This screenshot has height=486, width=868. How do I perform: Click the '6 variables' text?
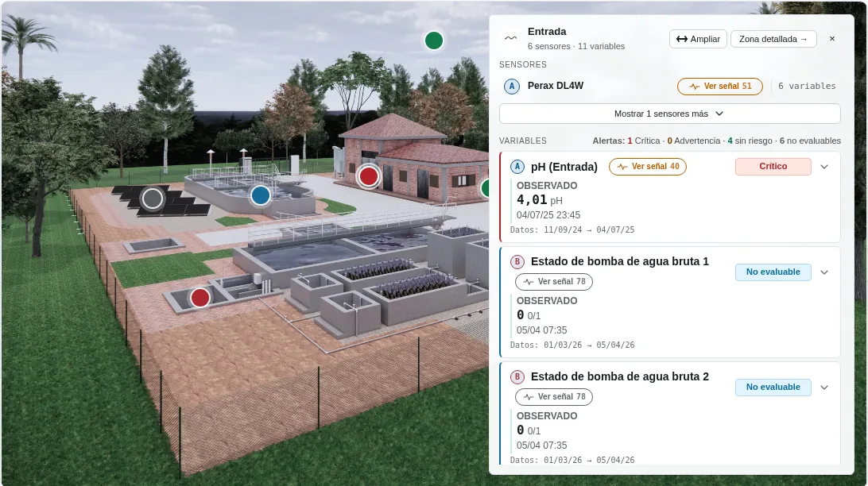coord(807,87)
